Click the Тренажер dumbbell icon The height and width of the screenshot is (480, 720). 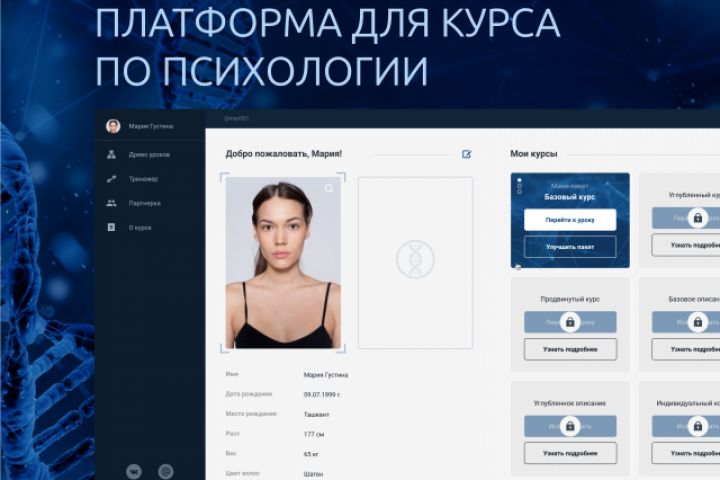(x=112, y=179)
